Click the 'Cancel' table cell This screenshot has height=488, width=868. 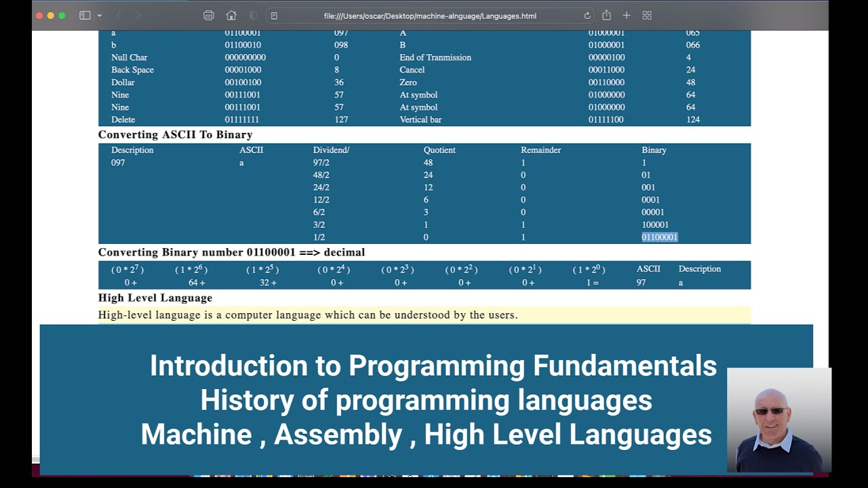412,70
